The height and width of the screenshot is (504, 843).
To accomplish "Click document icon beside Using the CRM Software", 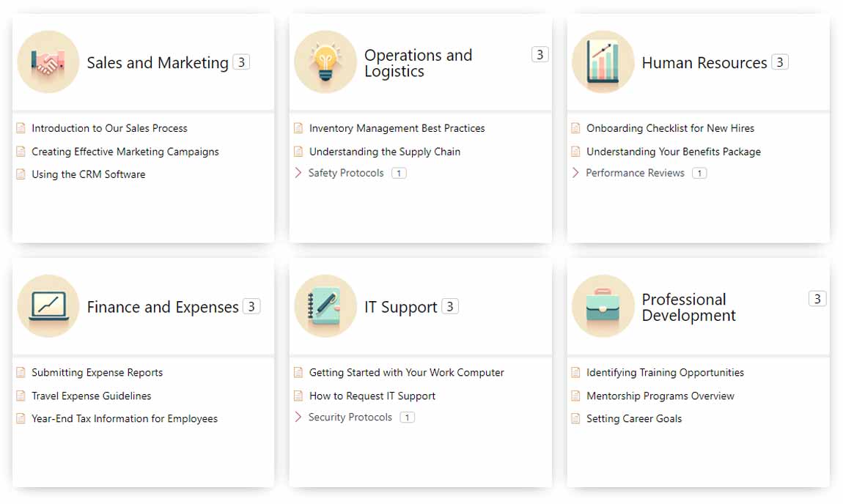I will [21, 174].
